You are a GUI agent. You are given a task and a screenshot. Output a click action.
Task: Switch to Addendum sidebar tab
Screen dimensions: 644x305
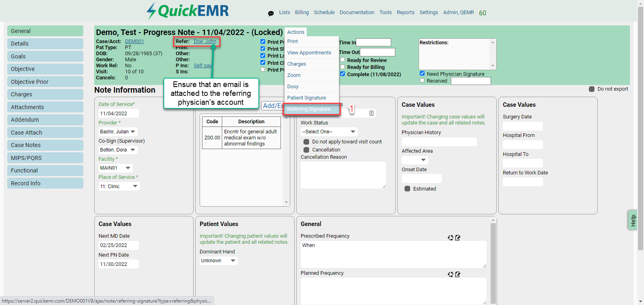pos(45,120)
